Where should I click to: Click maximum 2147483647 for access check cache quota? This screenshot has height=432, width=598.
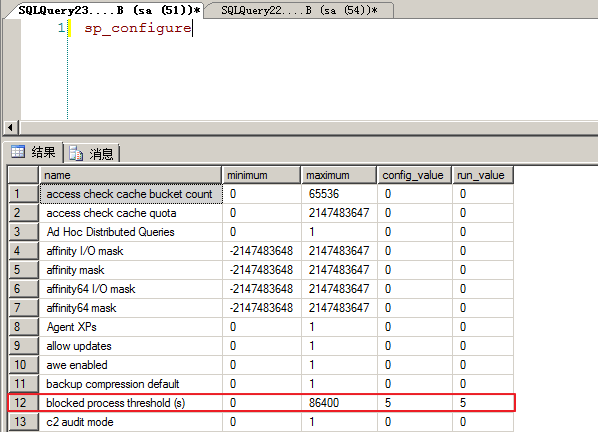tap(339, 213)
